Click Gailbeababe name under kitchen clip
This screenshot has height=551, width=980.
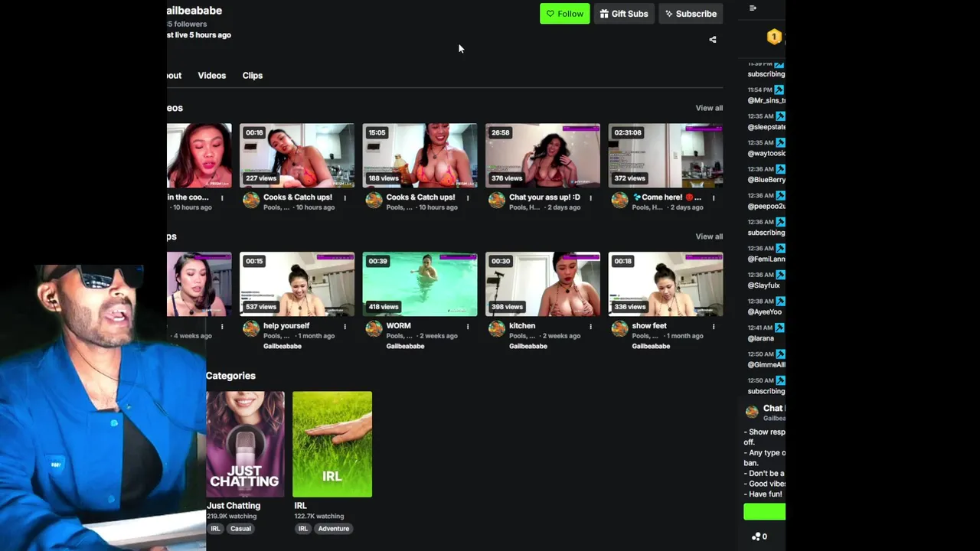click(x=528, y=347)
